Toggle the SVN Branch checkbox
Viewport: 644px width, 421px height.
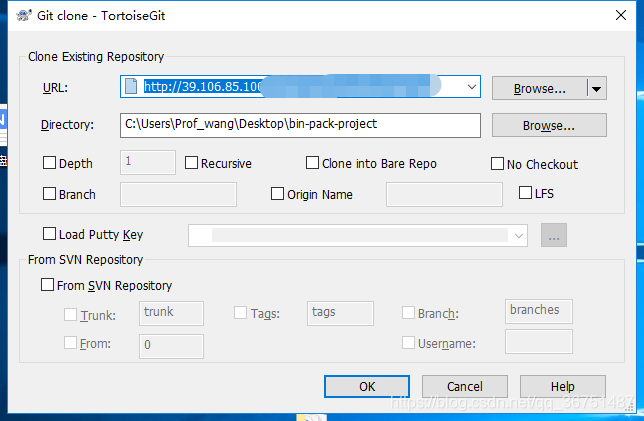408,313
